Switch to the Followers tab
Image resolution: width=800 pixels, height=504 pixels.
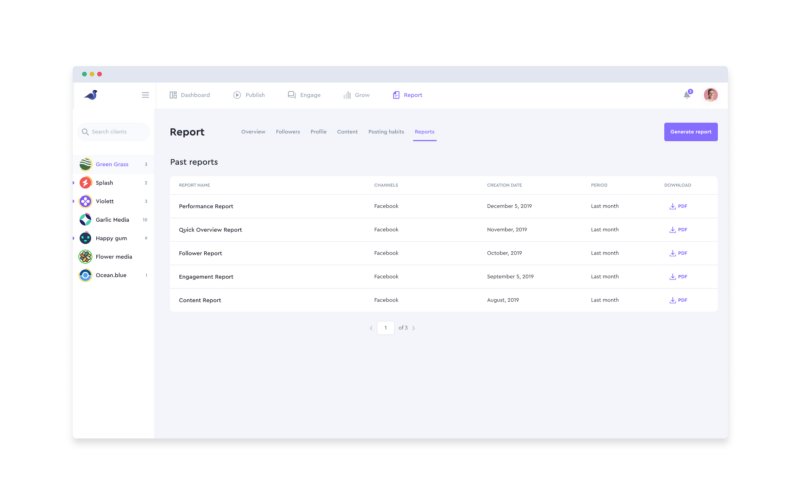pyautogui.click(x=288, y=132)
